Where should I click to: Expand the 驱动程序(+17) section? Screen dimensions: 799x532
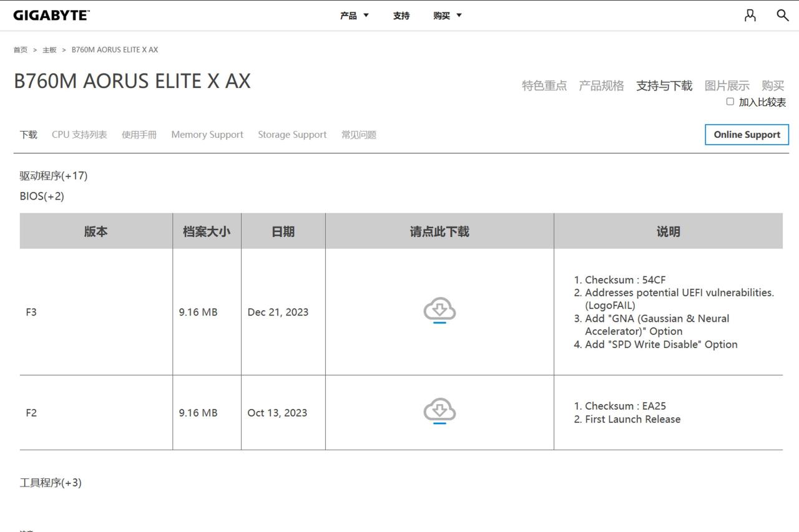[54, 176]
